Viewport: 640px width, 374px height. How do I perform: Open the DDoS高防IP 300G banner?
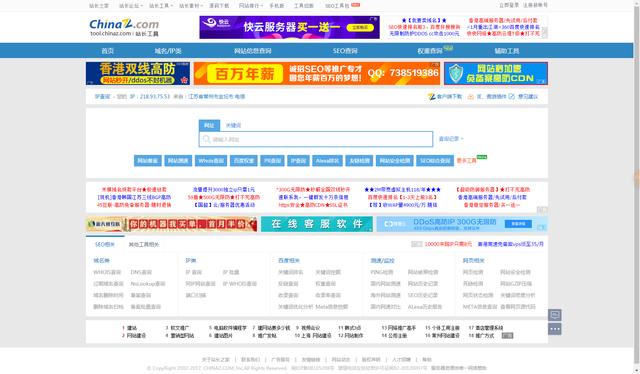click(x=462, y=224)
